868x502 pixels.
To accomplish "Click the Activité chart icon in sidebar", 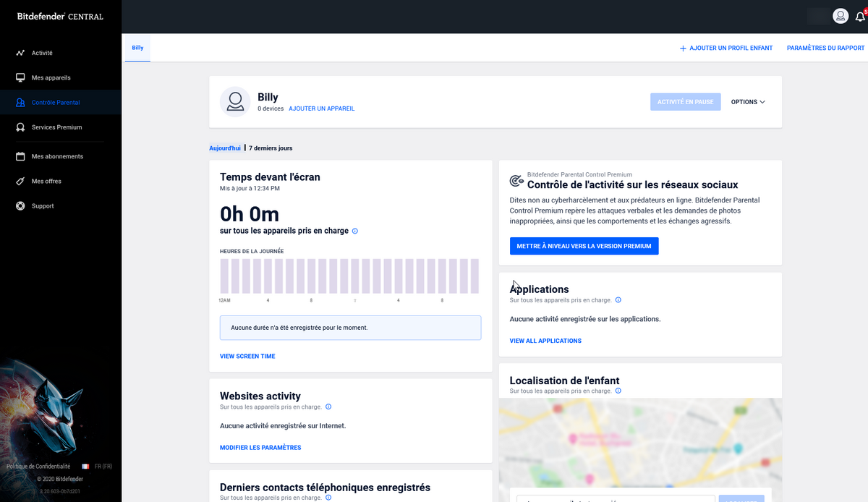I will 20,53.
